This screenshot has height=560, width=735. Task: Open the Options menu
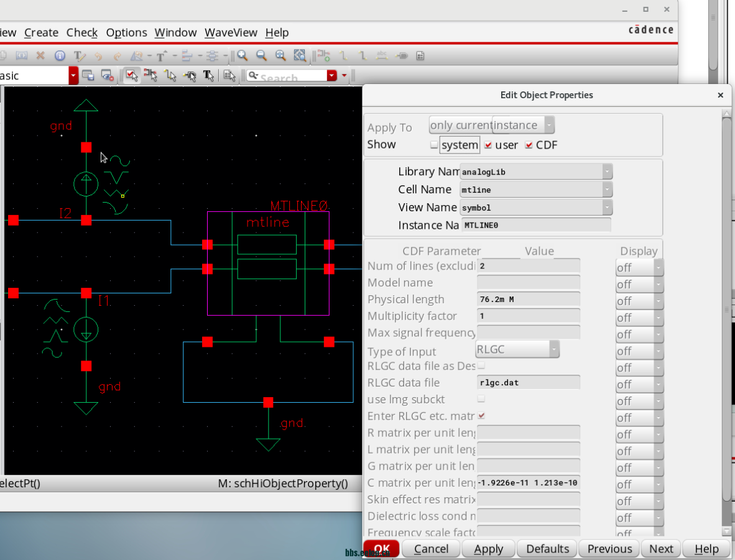(x=127, y=33)
